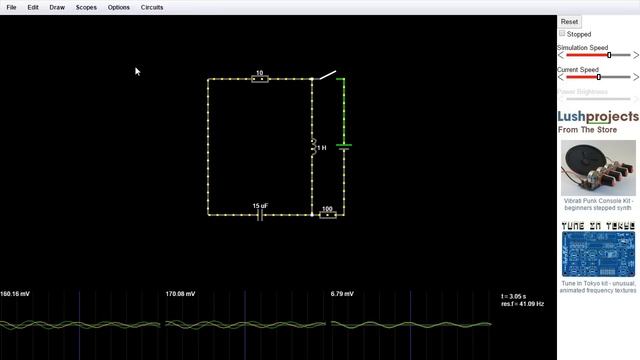The height and width of the screenshot is (360, 640).
Task: Open the Circuits menu
Action: (x=152, y=7)
